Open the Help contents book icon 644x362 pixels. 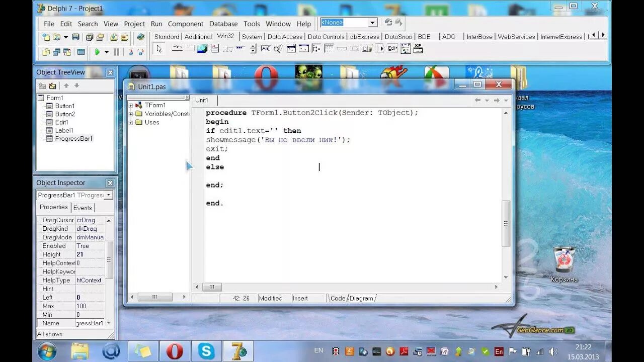tap(140, 37)
